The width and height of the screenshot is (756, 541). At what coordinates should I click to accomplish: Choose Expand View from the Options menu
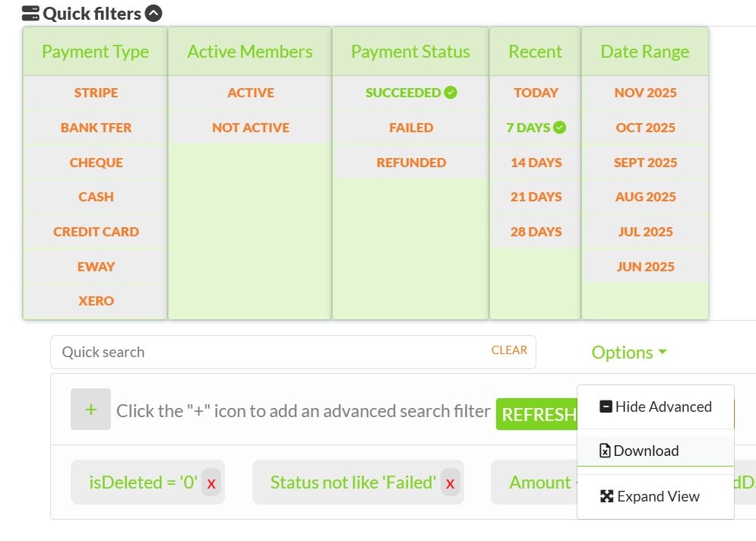(658, 495)
